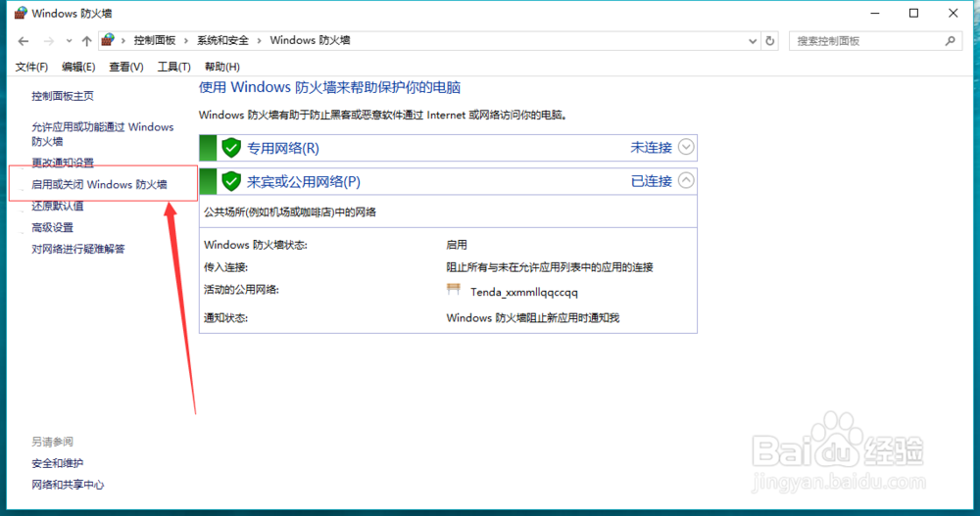Click 系统和安全 in the address breadcrumb
Viewport: 980px width, 516px height.
tap(222, 40)
